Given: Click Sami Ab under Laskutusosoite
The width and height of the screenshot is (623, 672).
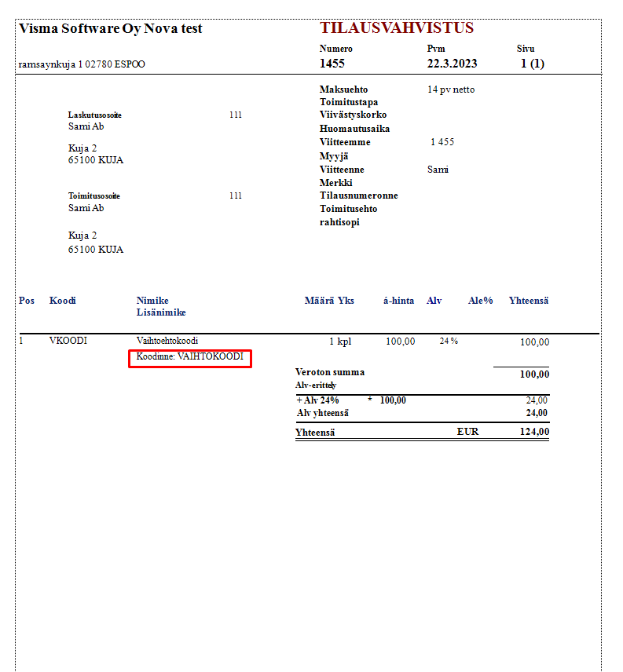Looking at the screenshot, I should [x=86, y=126].
